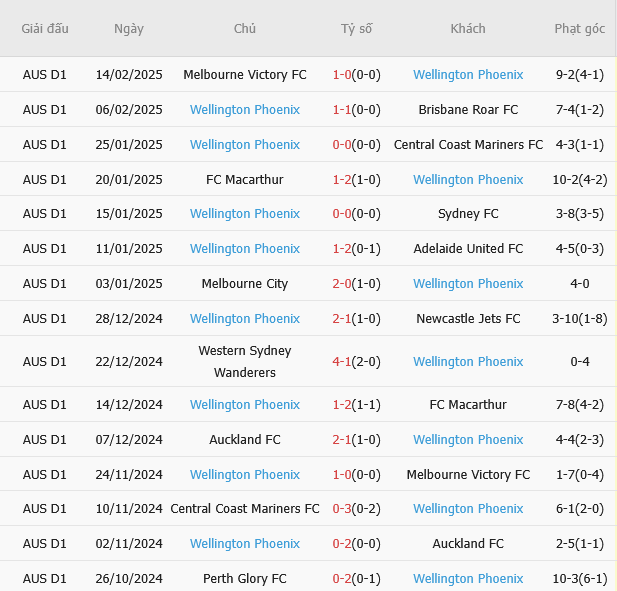Click the corner stat 9-2(4-1)

[x=580, y=75]
